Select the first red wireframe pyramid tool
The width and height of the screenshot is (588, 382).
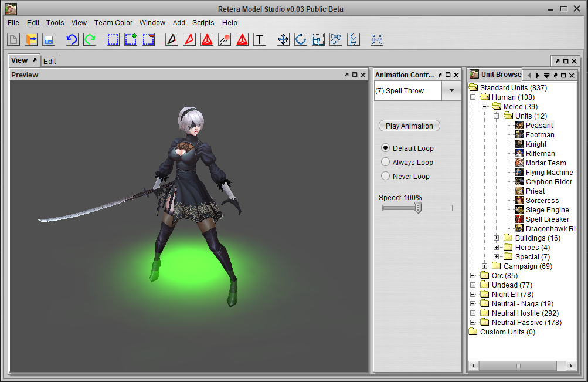tap(207, 39)
